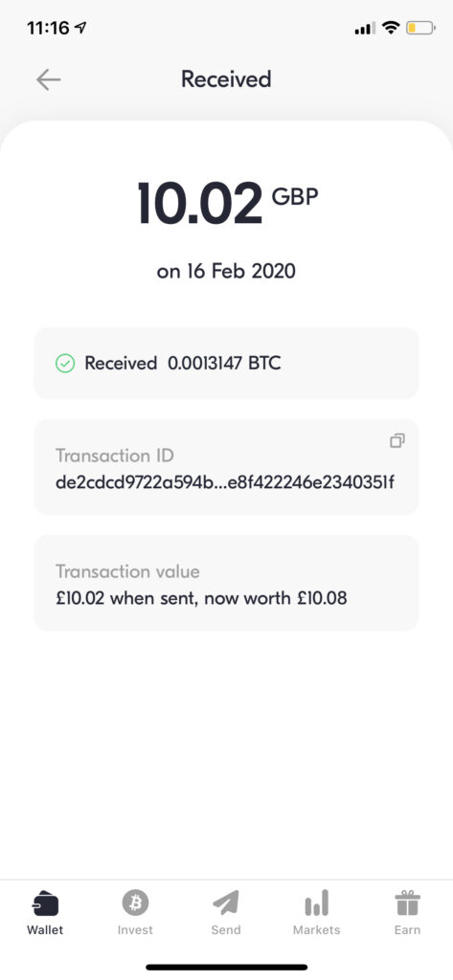Copy the transaction ID with copy icon
Viewport: 453px width, 980px height.
point(397,440)
